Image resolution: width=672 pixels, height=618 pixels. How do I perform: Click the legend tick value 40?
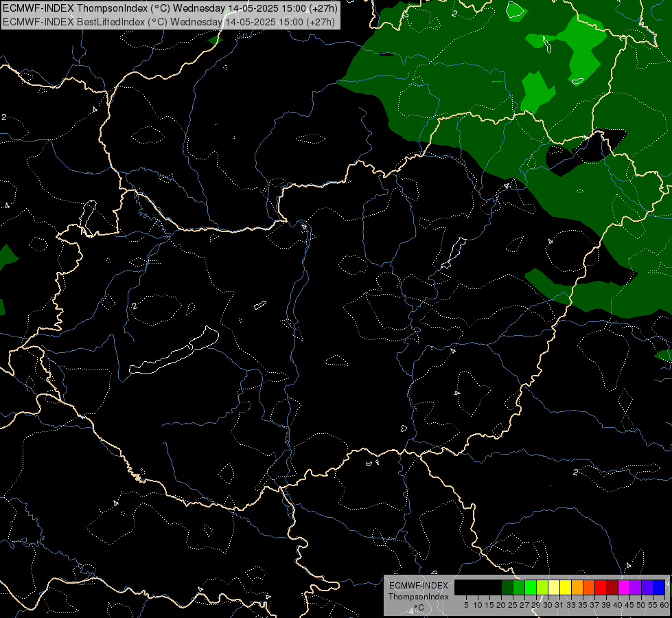(x=618, y=605)
